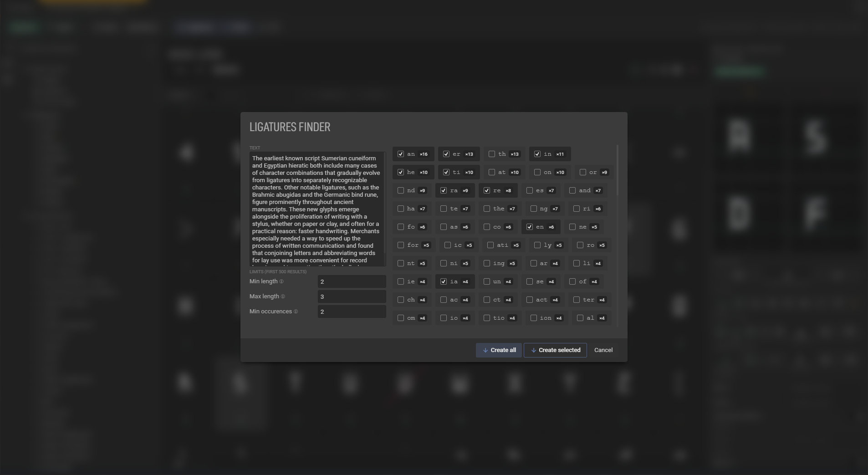Check the 'li' ligature checkbox

click(x=577, y=263)
